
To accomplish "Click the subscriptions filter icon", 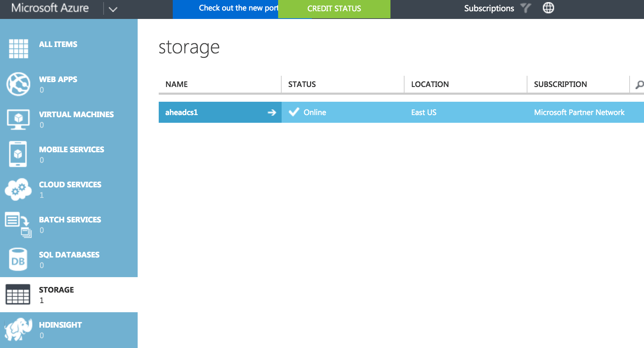I will [525, 8].
